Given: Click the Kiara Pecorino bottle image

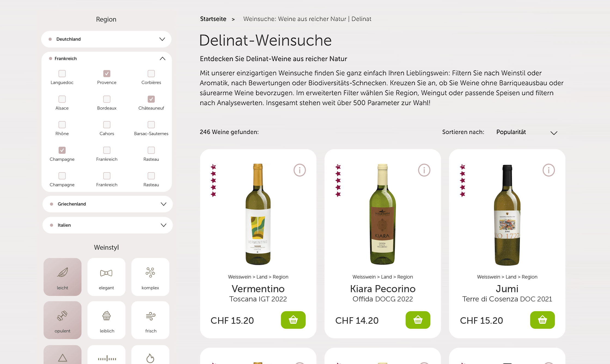Looking at the screenshot, I should coord(382,214).
